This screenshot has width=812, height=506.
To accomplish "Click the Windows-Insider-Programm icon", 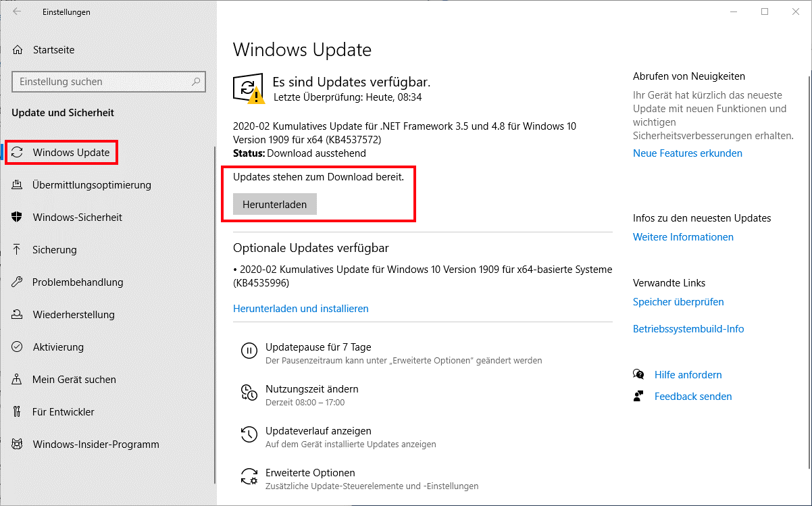I will coord(18,445).
